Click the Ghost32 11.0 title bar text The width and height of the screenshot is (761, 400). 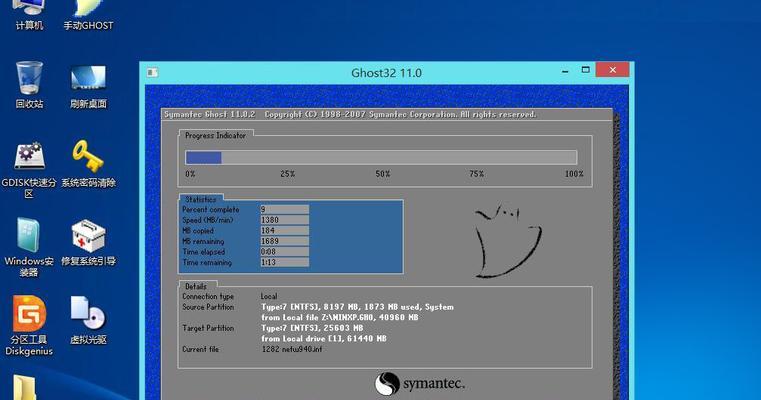(x=386, y=73)
